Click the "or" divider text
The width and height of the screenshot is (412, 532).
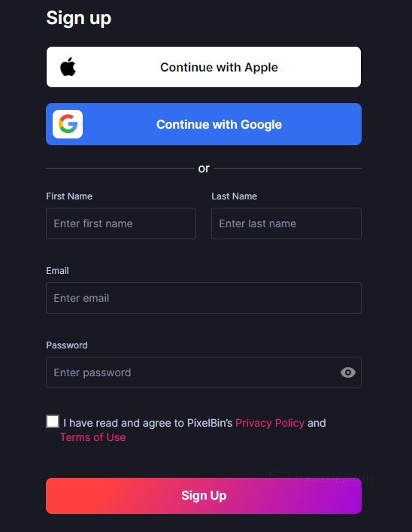[204, 169]
